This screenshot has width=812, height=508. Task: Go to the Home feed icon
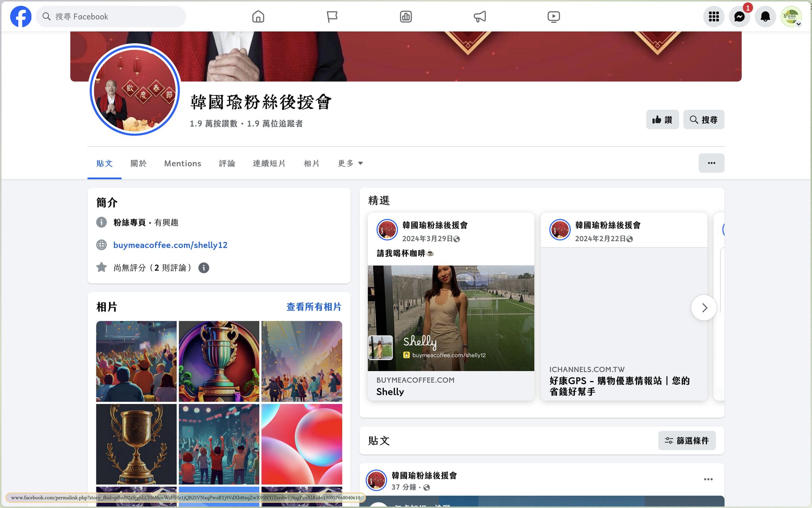[258, 17]
